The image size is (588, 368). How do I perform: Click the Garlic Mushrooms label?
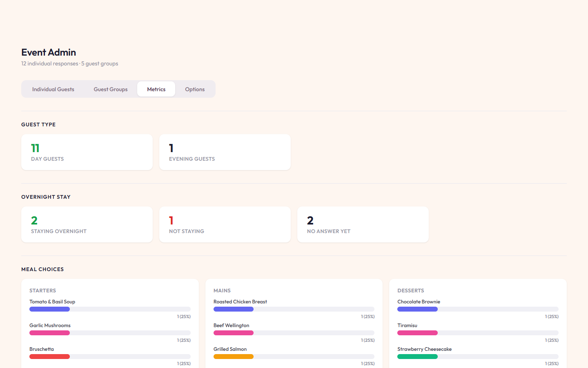[50, 325]
